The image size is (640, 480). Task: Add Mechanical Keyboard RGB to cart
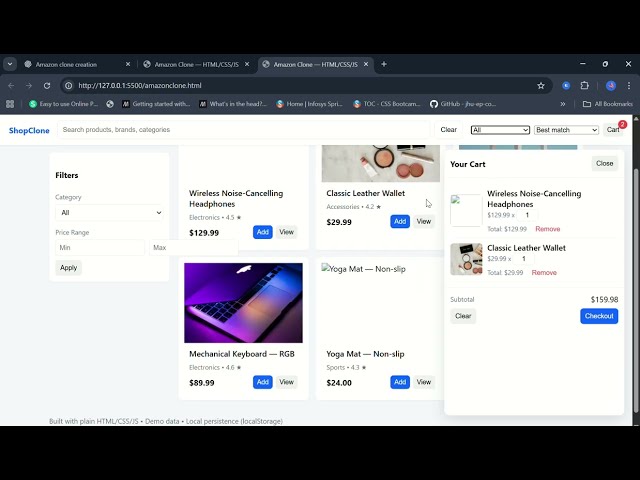[x=262, y=382]
